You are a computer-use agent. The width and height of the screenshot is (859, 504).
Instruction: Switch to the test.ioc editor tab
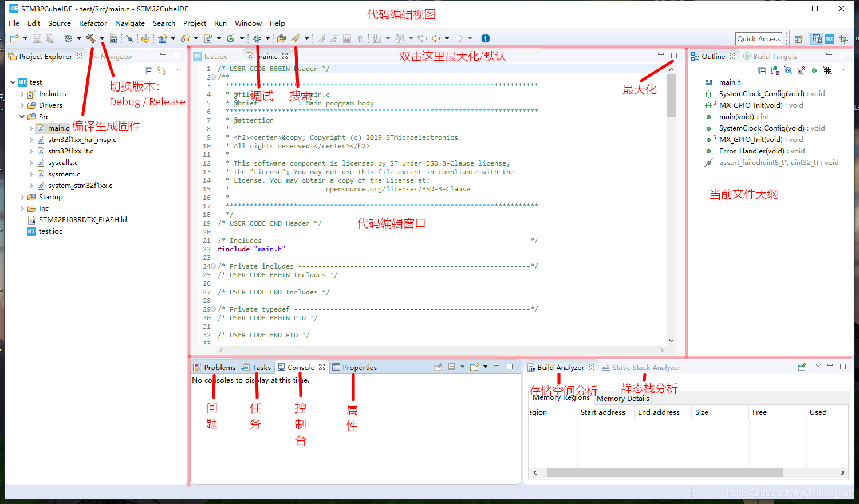211,56
